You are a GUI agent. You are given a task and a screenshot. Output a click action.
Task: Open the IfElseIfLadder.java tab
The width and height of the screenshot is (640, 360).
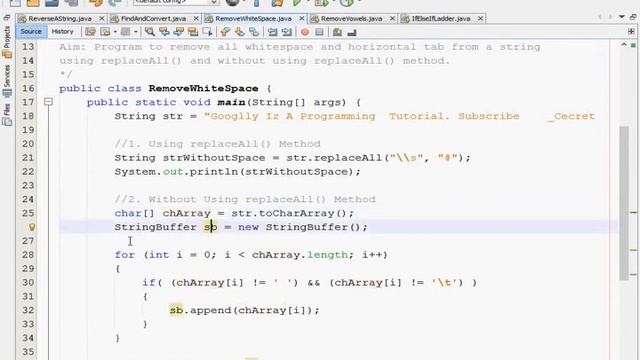click(441, 19)
